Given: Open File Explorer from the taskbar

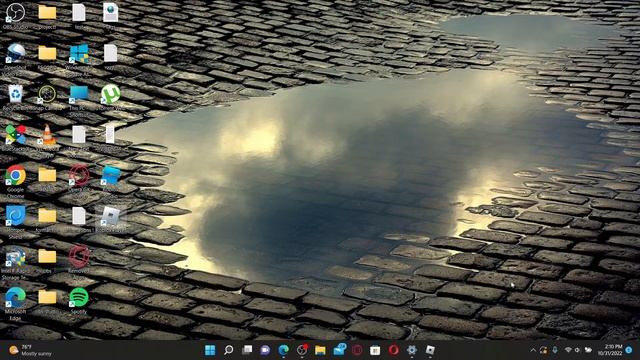Looking at the screenshot, I should pyautogui.click(x=320, y=350).
